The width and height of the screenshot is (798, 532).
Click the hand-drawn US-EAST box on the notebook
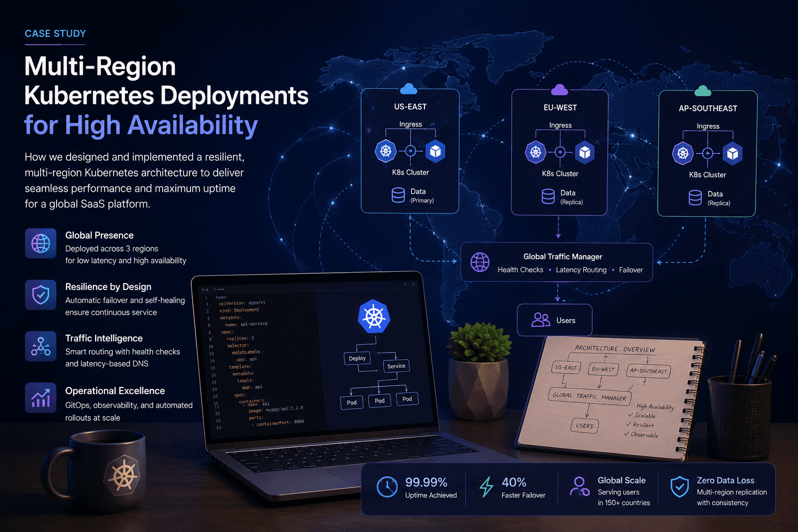click(x=566, y=367)
